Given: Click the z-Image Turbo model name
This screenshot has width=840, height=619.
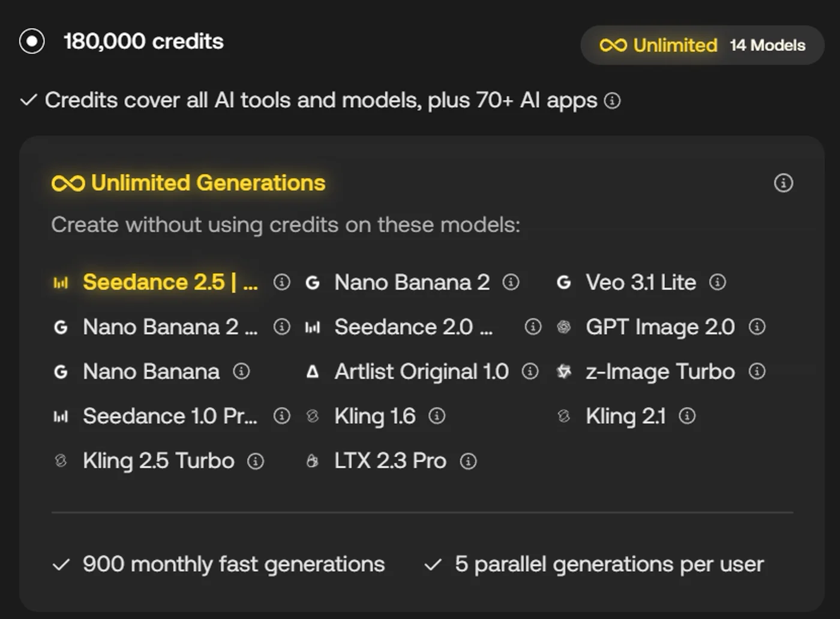Looking at the screenshot, I should 660,372.
